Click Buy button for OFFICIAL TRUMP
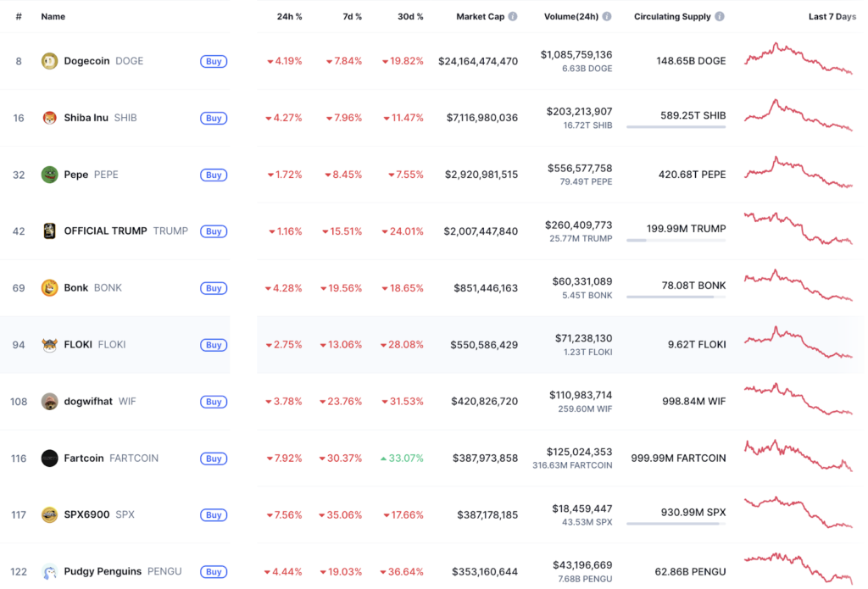The image size is (868, 589). [x=214, y=231]
